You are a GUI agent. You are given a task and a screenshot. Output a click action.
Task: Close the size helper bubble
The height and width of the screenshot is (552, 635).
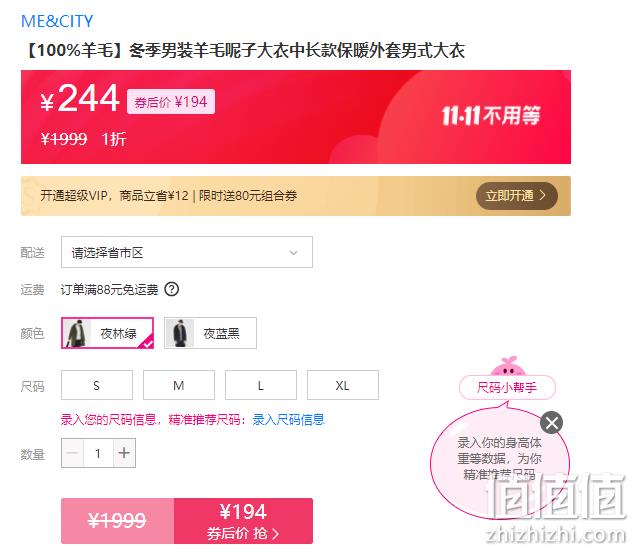pos(551,423)
